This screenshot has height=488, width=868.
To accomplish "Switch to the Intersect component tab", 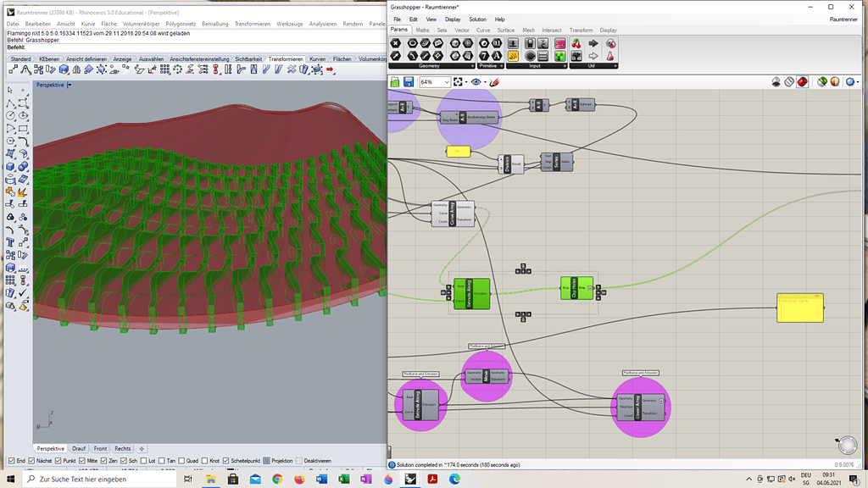I will pyautogui.click(x=551, y=30).
